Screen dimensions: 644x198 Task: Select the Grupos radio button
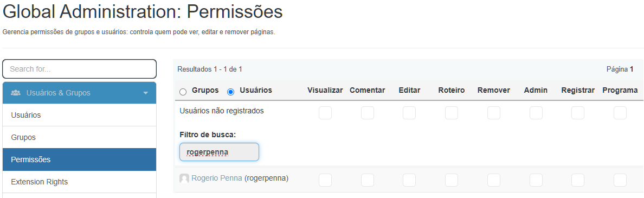tap(183, 92)
